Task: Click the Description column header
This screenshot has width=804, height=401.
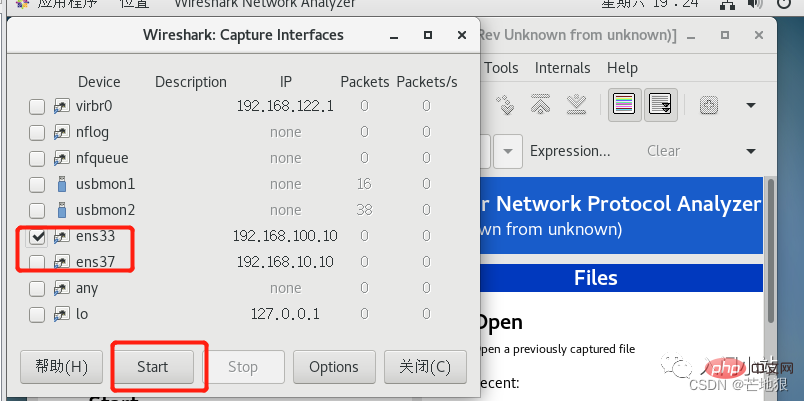Action: pos(191,82)
